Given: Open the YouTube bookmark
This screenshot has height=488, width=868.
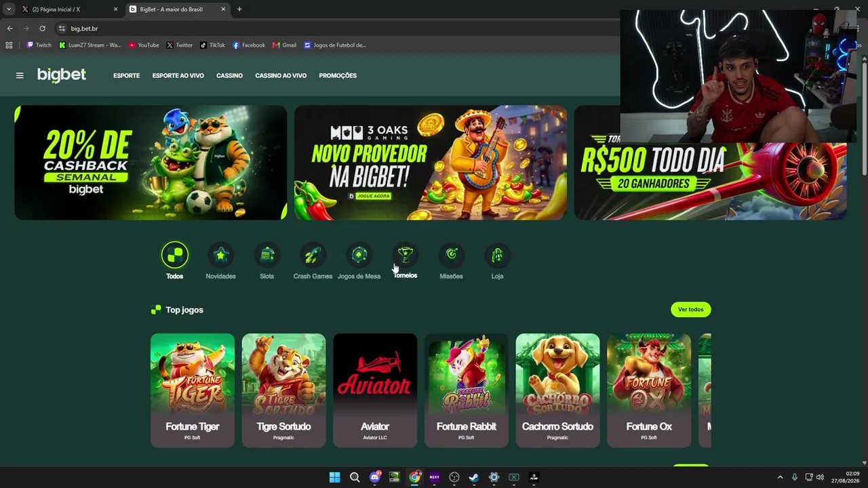Looking at the screenshot, I should click(x=144, y=45).
